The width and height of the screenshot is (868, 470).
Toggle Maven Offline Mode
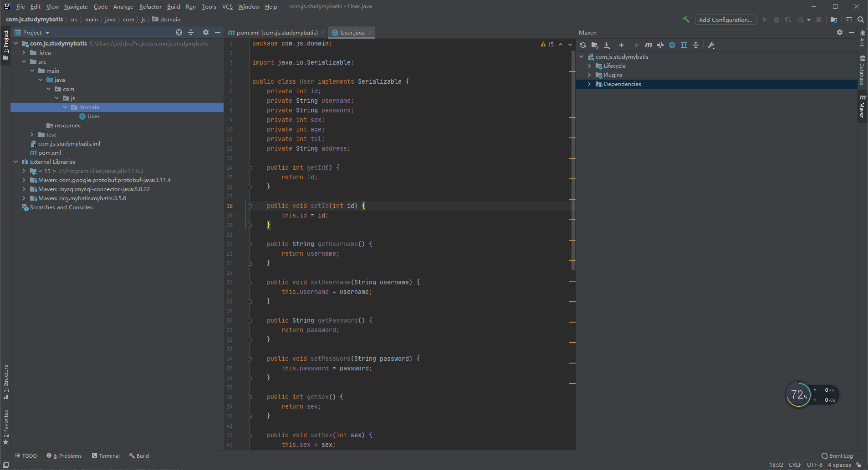tap(660, 45)
